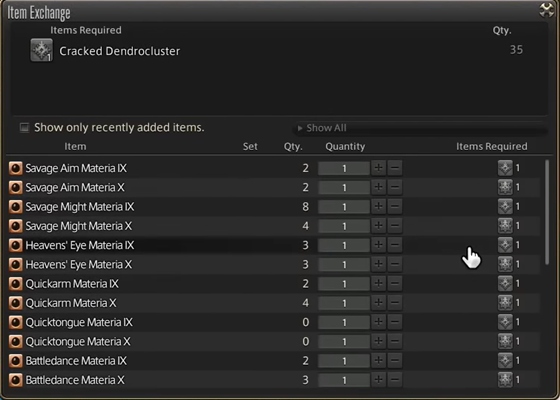The width and height of the screenshot is (560, 400).
Task: Decrease quantity for Quickarm Materia X
Action: (395, 303)
